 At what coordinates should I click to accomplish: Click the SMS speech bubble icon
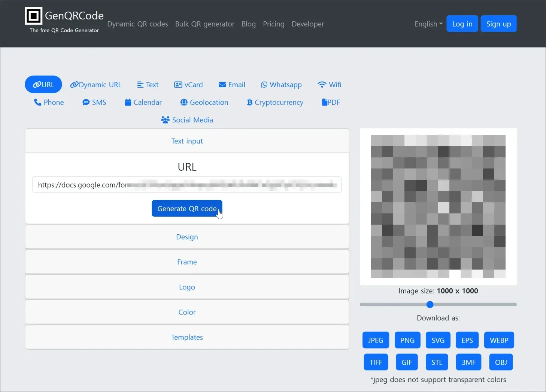click(x=86, y=102)
